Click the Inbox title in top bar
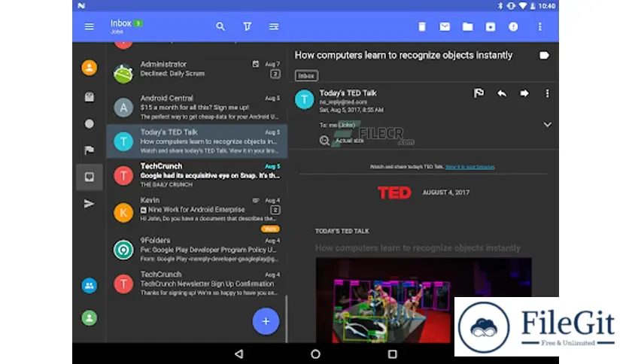The width and height of the screenshot is (629, 364). point(120,23)
